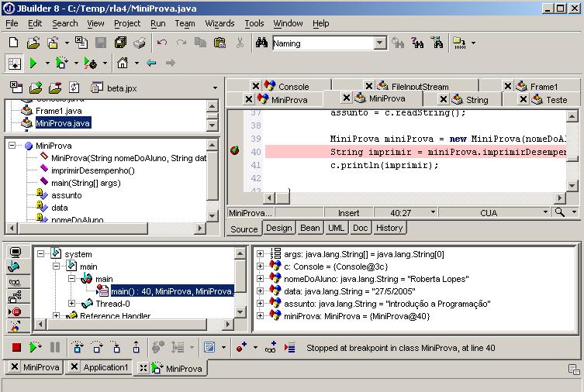The width and height of the screenshot is (584, 392).
Task: Click the Print icon
Action: (140, 43)
